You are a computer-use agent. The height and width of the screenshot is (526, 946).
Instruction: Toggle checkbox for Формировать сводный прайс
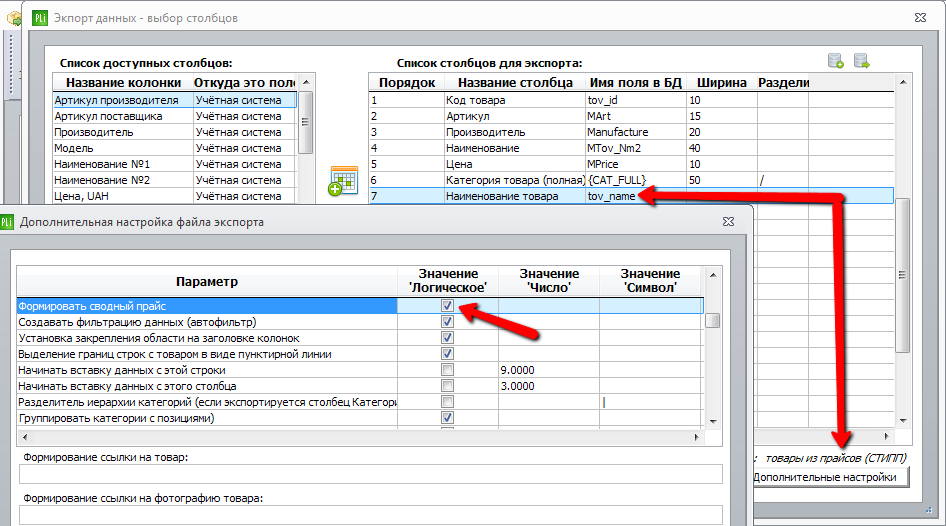(447, 306)
